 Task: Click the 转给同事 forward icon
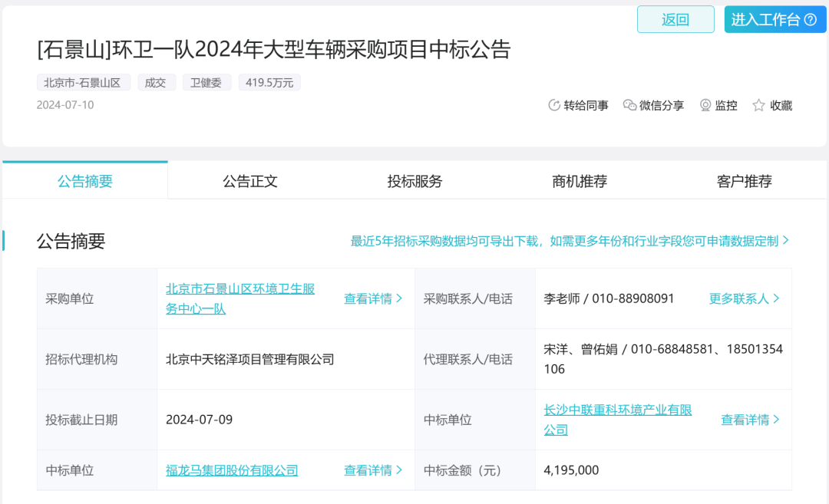[x=554, y=105]
